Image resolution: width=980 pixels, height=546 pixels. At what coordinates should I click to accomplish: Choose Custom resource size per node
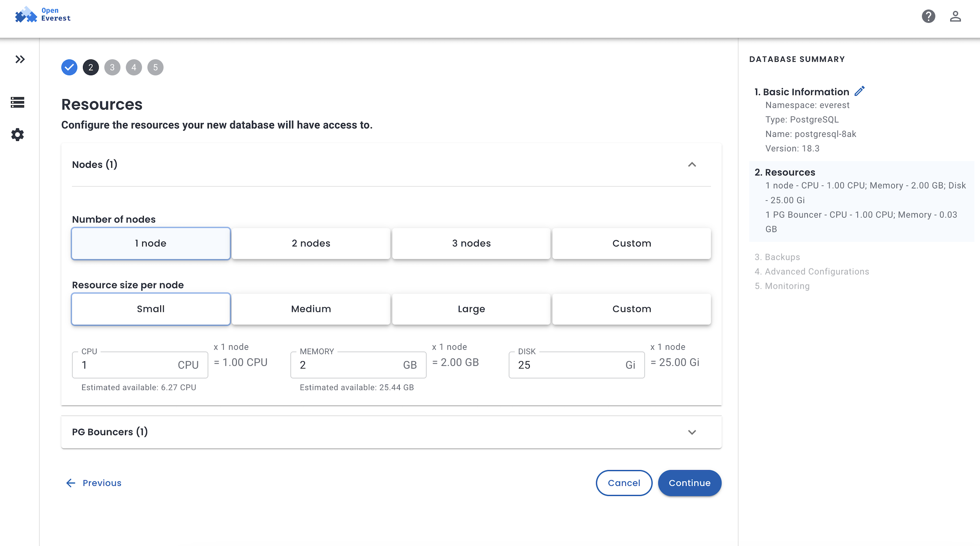point(631,309)
